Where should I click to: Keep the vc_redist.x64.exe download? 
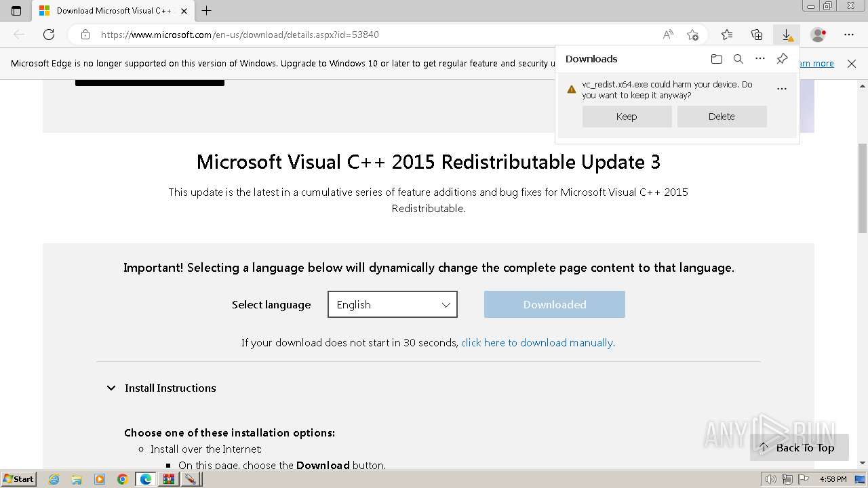tap(627, 117)
